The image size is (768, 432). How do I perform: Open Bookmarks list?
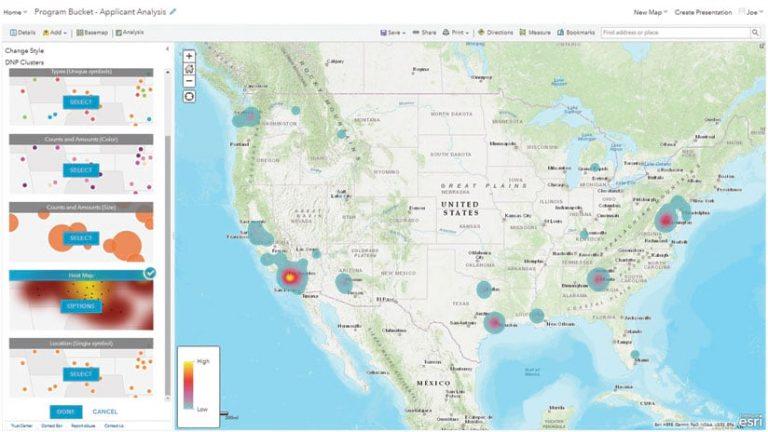(576, 32)
